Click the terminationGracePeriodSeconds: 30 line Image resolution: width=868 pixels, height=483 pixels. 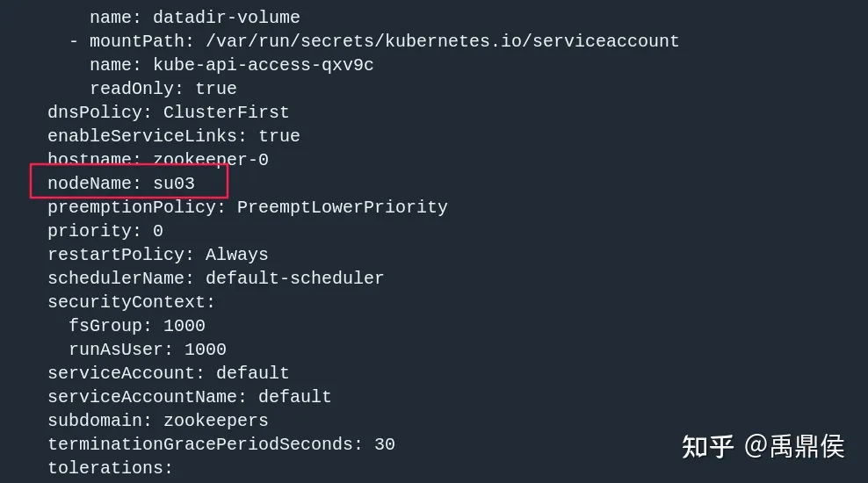(221, 444)
